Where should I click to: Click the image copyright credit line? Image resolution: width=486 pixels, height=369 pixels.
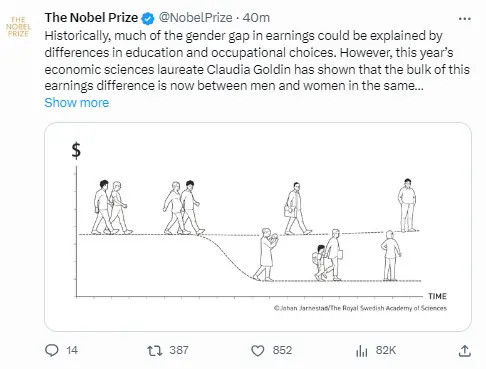point(360,308)
